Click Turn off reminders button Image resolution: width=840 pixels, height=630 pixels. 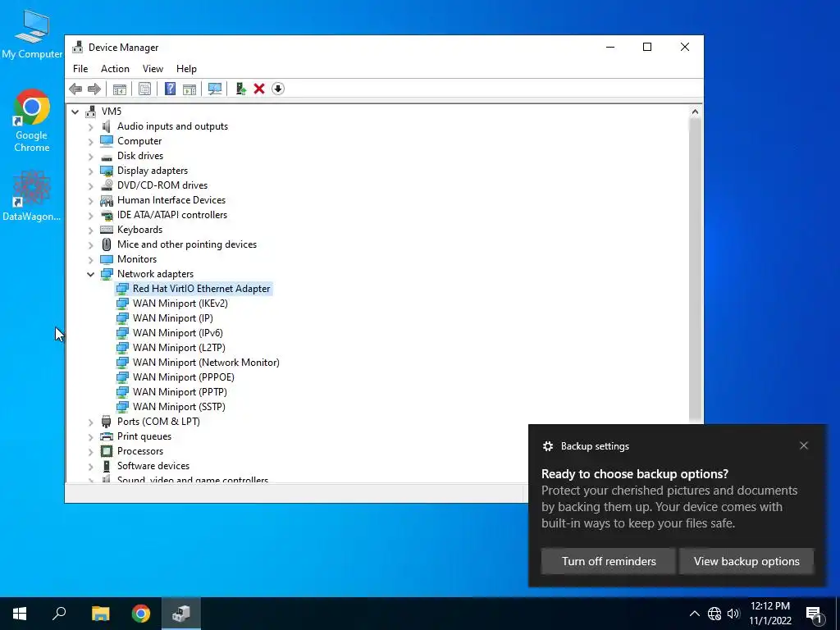[x=609, y=561]
